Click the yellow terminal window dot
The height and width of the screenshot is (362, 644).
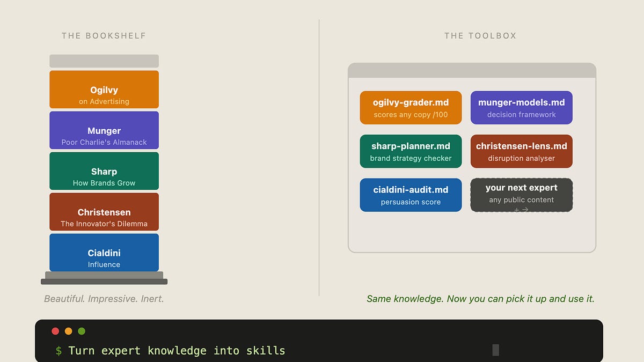68,331
